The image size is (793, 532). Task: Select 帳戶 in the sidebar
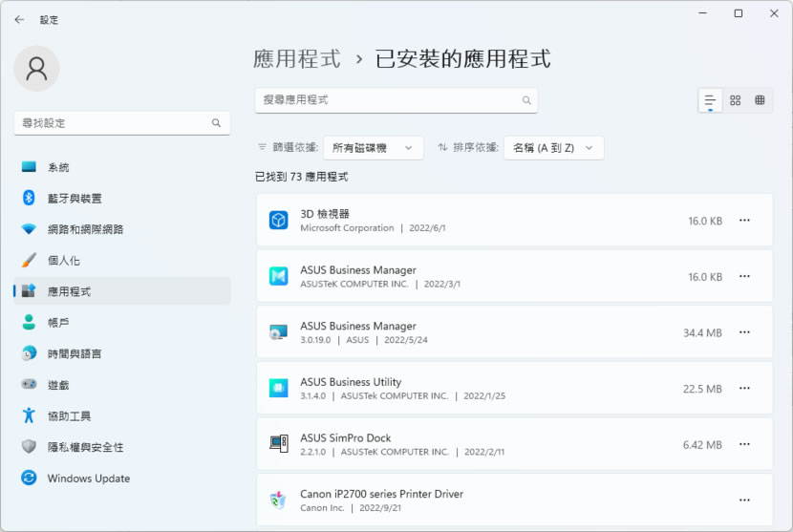tap(122, 323)
